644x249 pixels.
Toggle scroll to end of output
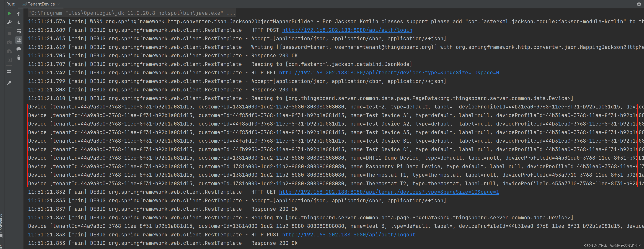coord(19,40)
